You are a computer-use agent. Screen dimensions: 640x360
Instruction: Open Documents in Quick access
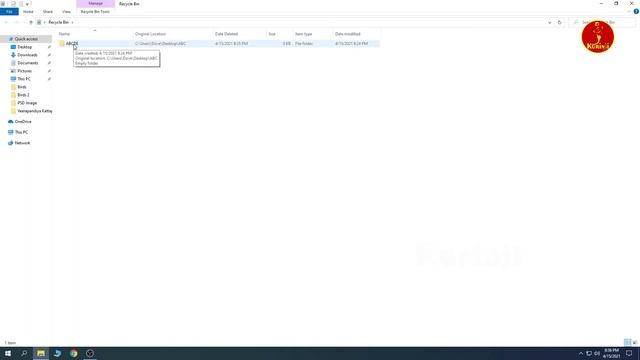click(28, 63)
